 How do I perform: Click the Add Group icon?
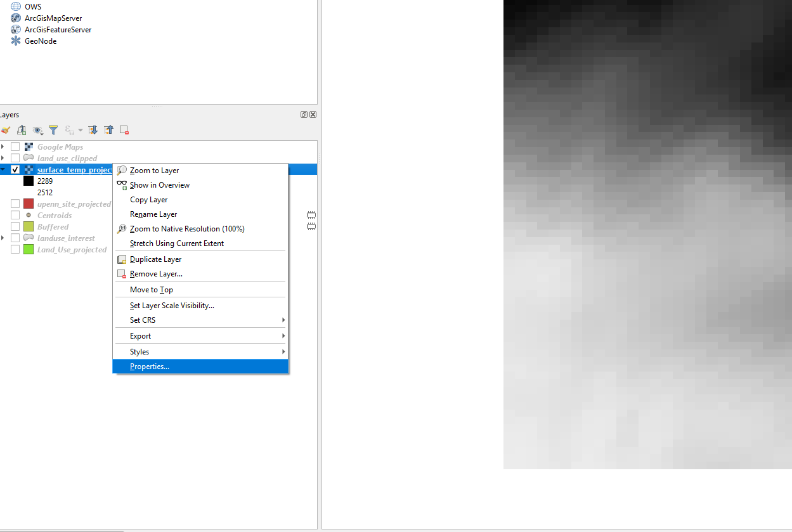(22, 130)
